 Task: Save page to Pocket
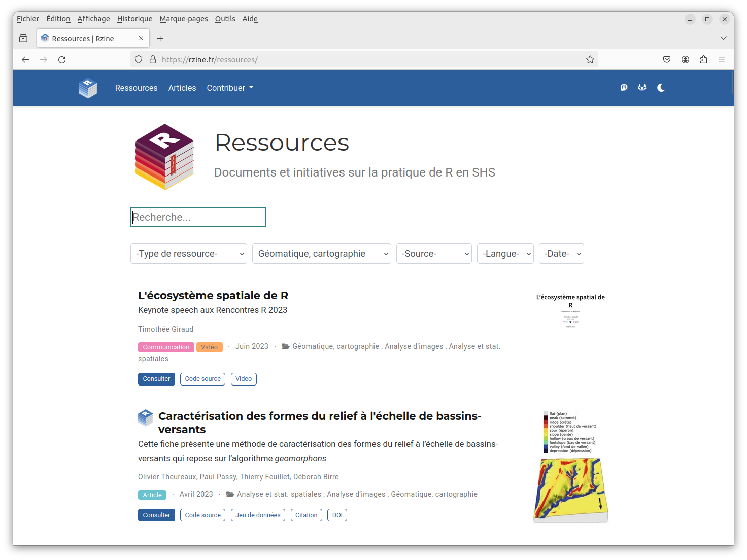667,60
